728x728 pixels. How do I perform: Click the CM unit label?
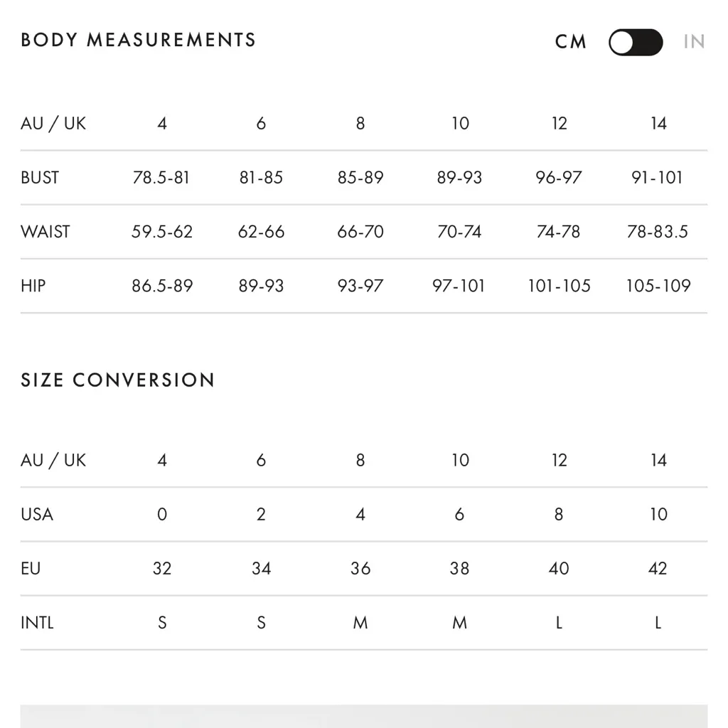(x=571, y=42)
